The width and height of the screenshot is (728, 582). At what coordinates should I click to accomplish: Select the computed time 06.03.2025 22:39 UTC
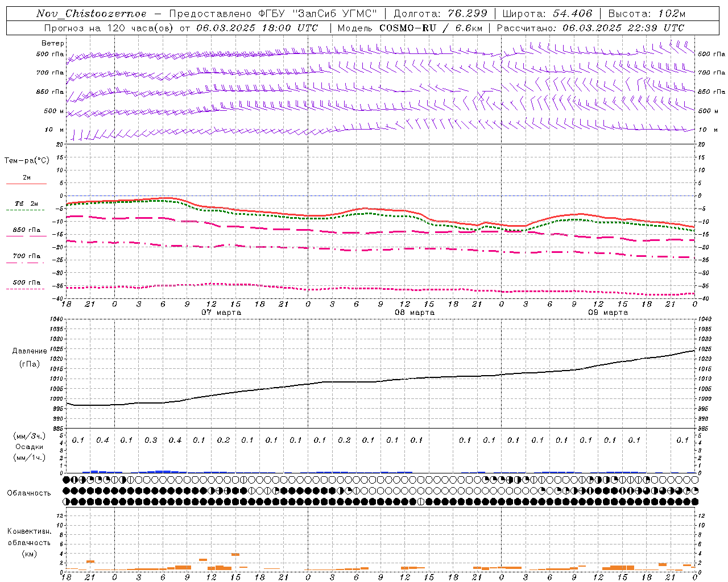pos(623,28)
